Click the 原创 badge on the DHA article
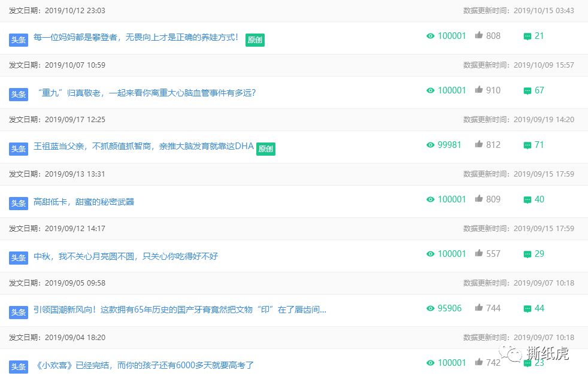This screenshot has height=379, width=588. click(x=265, y=148)
